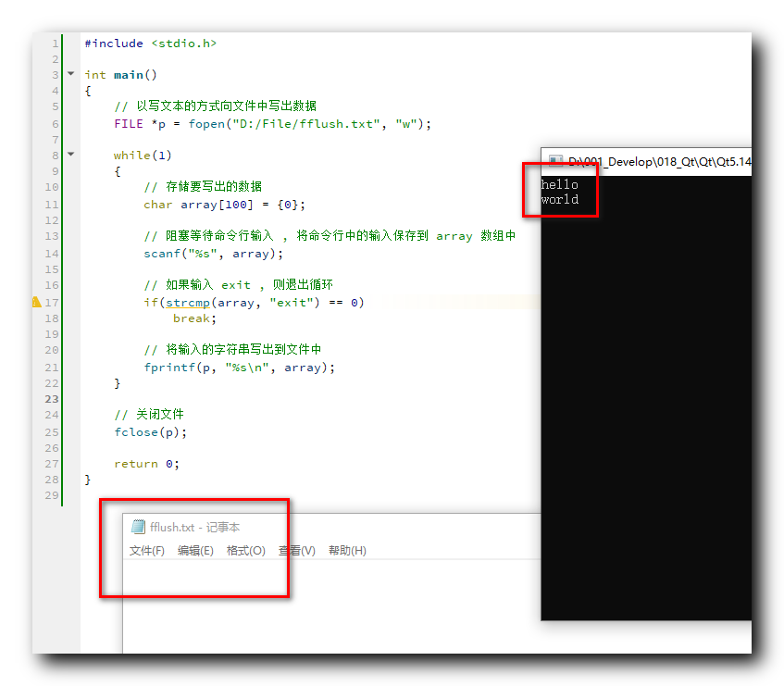Open the 编辑(E) menu in Notepad
This screenshot has height=686, width=784.
(195, 551)
